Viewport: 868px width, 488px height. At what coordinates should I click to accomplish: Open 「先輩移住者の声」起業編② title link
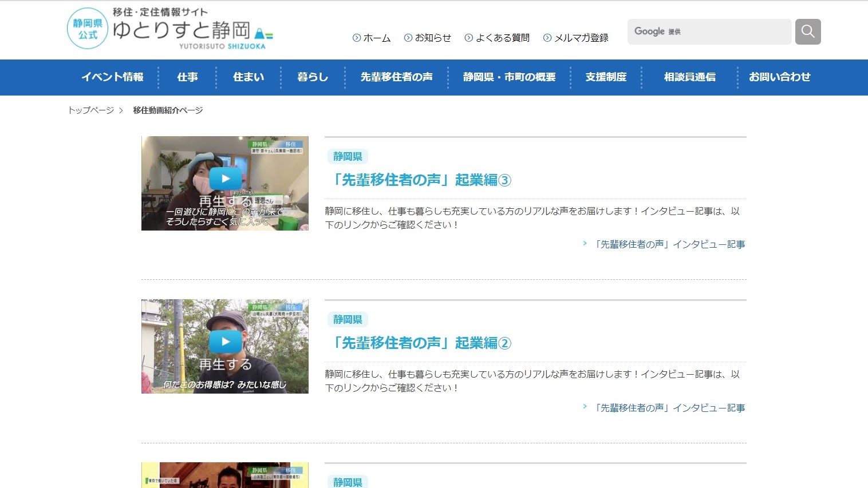click(x=421, y=343)
